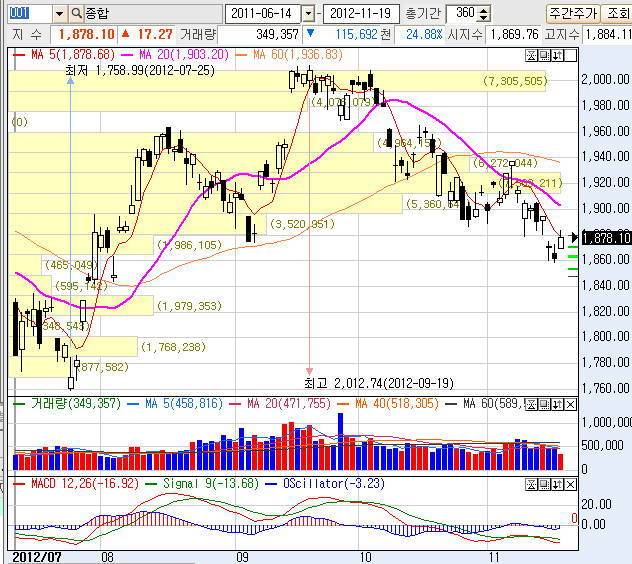Select the OScillator(-3.23) legend label

coord(334,483)
